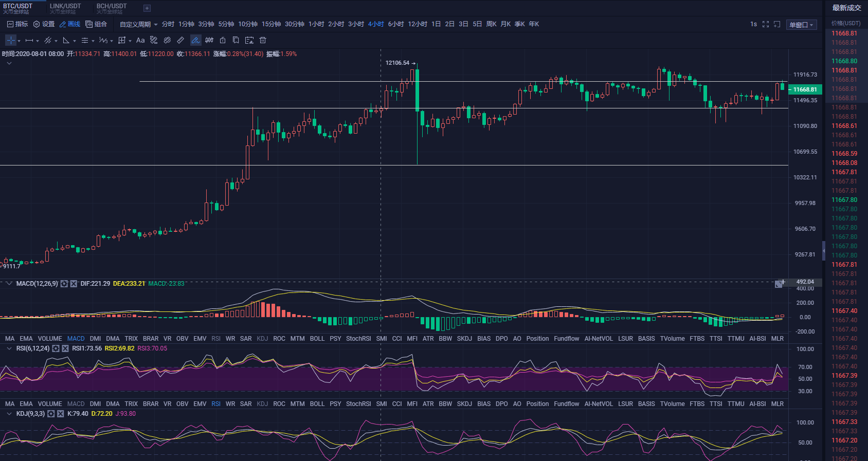Select the wave count drawing tool

coord(103,40)
